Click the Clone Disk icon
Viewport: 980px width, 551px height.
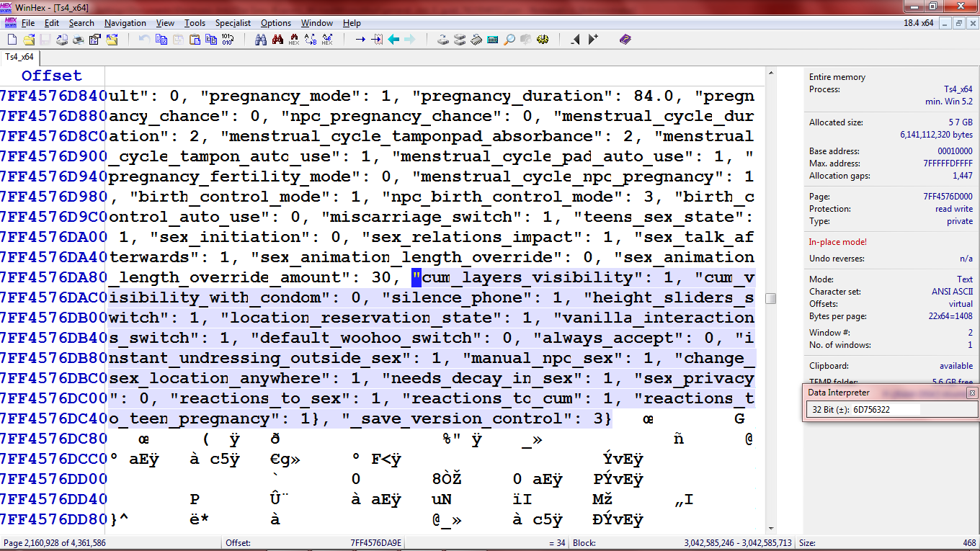tap(460, 40)
